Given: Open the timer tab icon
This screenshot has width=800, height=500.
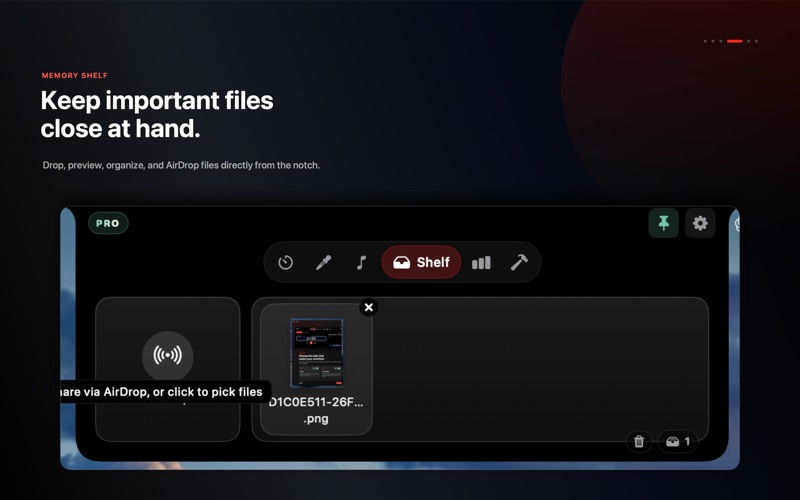Looking at the screenshot, I should coord(285,262).
